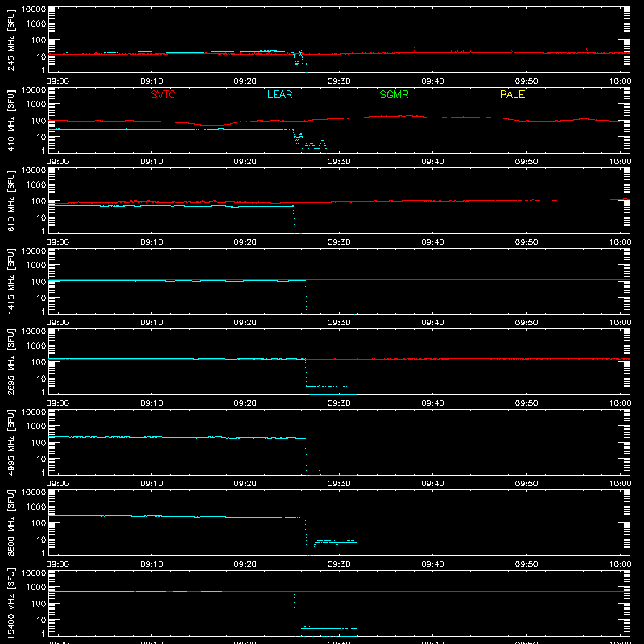Screen dimensions: 644x644
Task: Click the 100 tick label on the 15400 MHz panel
Action: pyautogui.click(x=39, y=604)
